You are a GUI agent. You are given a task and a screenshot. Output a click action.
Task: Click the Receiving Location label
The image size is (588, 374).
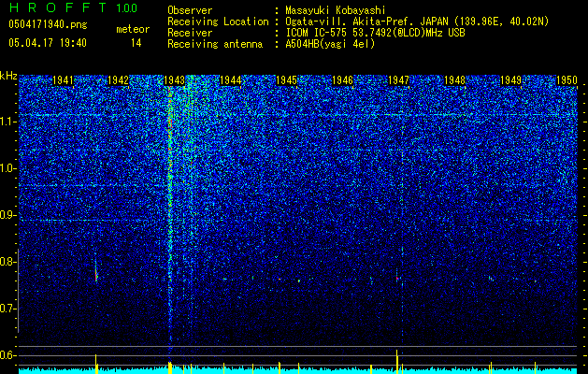[218, 22]
